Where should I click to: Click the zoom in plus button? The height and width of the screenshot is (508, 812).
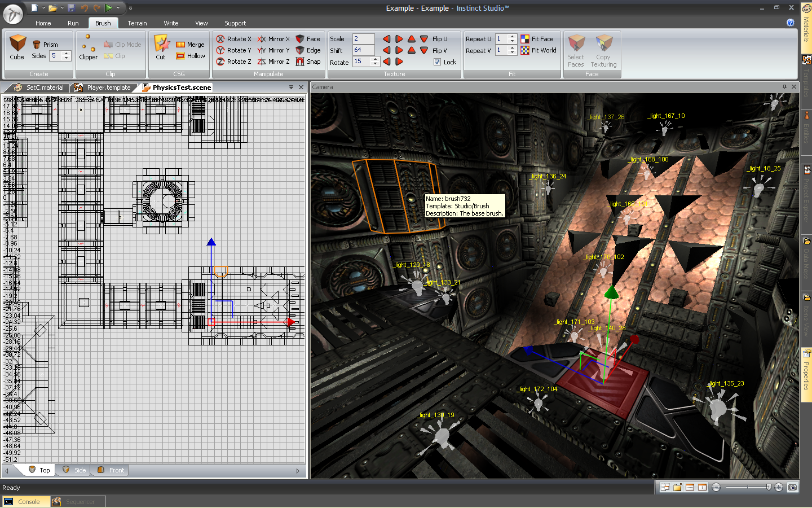pyautogui.click(x=779, y=487)
